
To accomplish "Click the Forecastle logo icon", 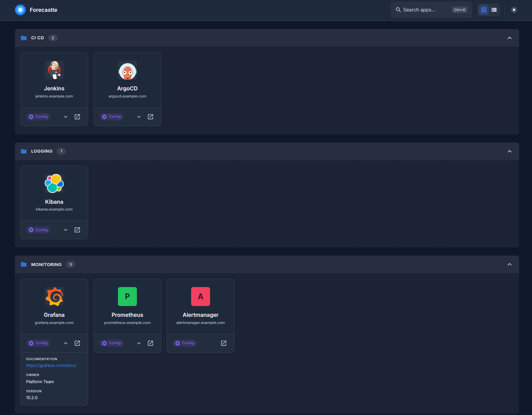I will (x=20, y=10).
